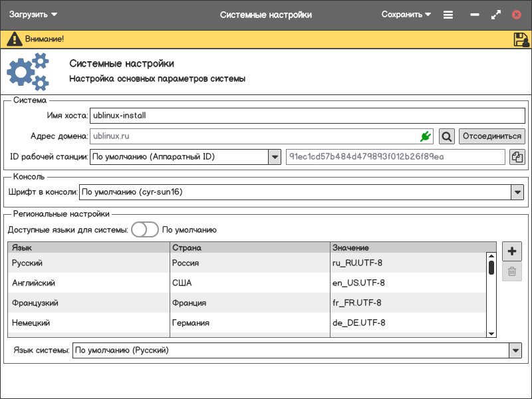Click the Отсоединиться button
Viewport: 532px width, 399px height.
491,136
